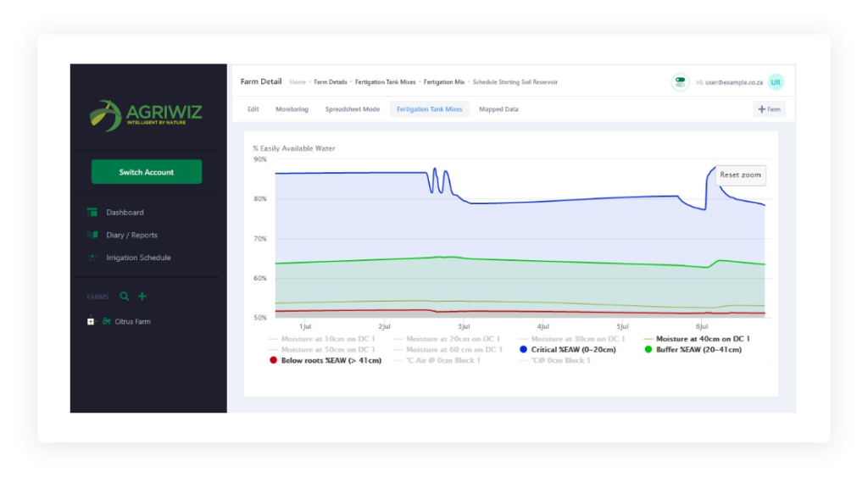This screenshot has width=868, height=483.
Task: Select the Mapped Data tab
Action: [498, 109]
